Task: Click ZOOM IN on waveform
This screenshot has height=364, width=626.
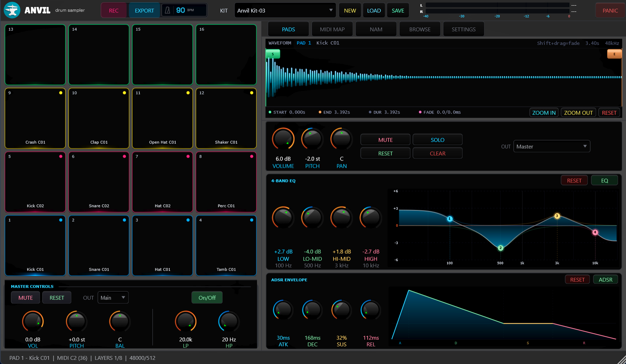Action: [544, 113]
